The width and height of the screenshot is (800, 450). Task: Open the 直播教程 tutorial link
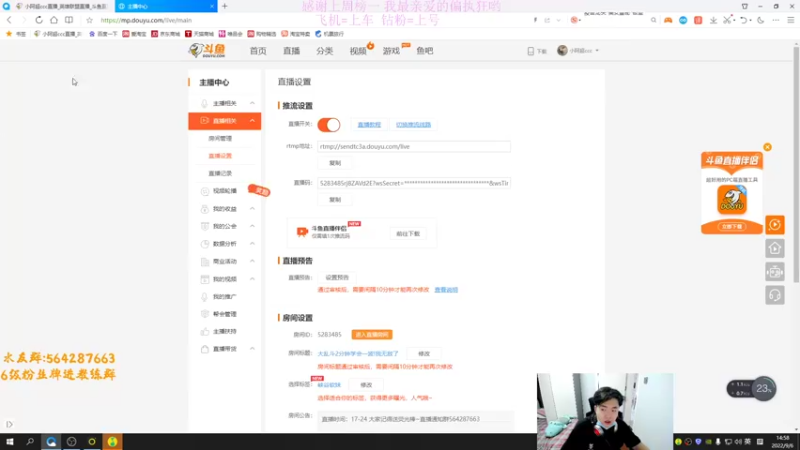coord(369,124)
